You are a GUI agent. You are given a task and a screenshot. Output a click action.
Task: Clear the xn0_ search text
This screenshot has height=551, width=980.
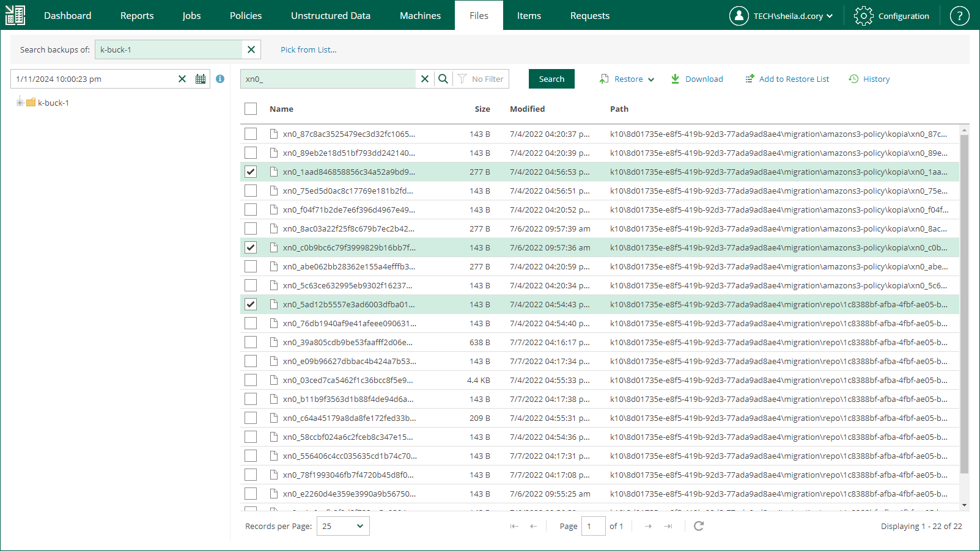(425, 79)
